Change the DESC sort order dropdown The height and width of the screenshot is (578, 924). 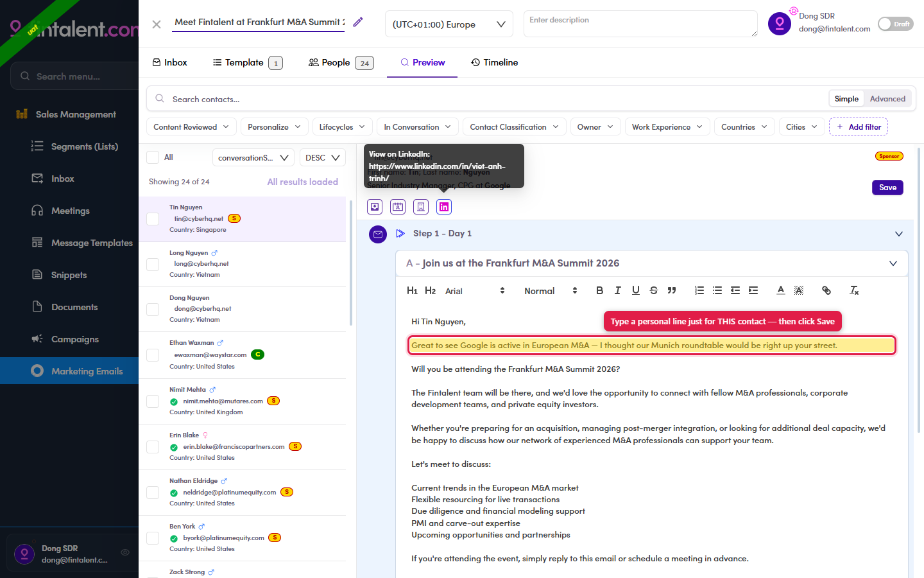tap(323, 157)
